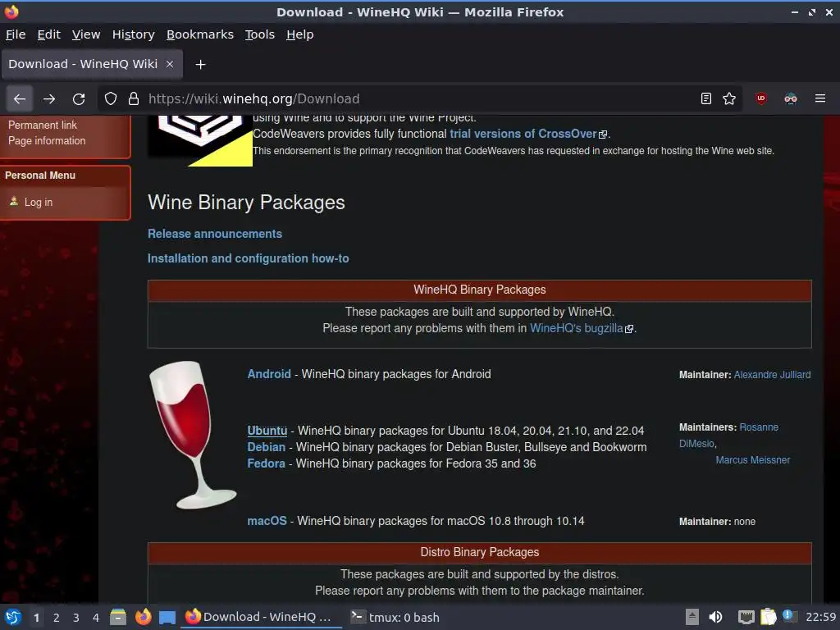The width and height of the screenshot is (840, 630).
Task: Open the Permanent link sidebar entry
Action: pos(43,125)
